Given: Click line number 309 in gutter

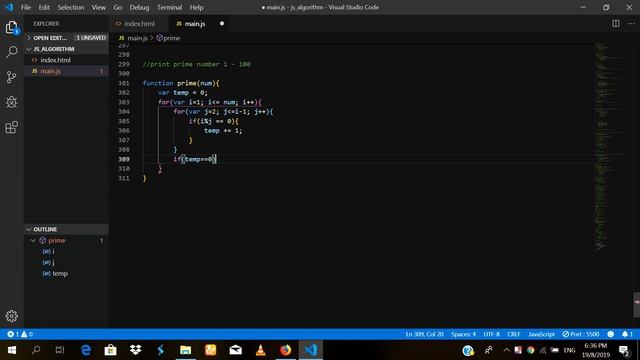Looking at the screenshot, I should click(124, 159).
